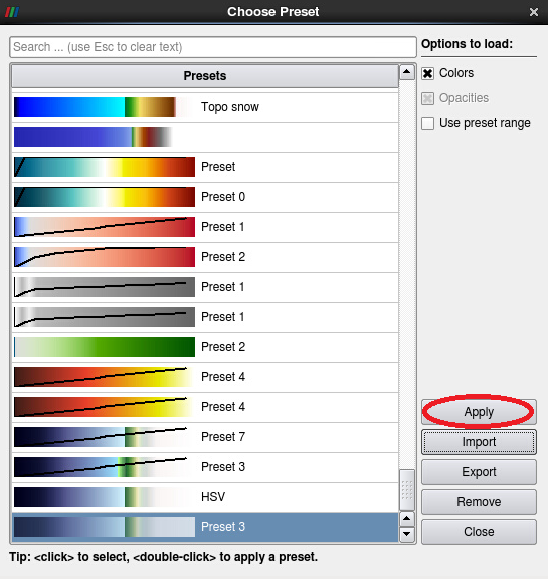Image resolution: width=548 pixels, height=579 pixels.
Task: Click the scrollbar up arrow at top of list
Action: point(407,72)
